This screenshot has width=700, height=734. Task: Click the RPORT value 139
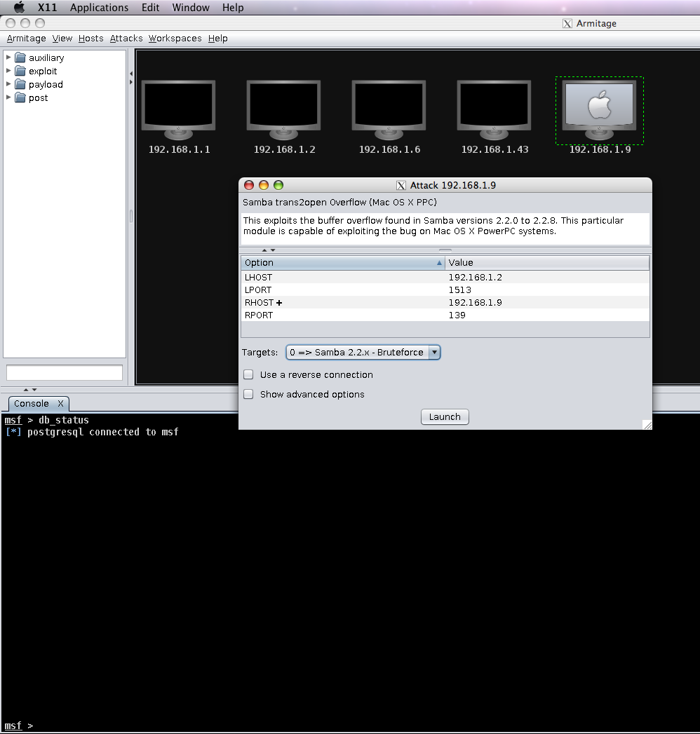(457, 315)
